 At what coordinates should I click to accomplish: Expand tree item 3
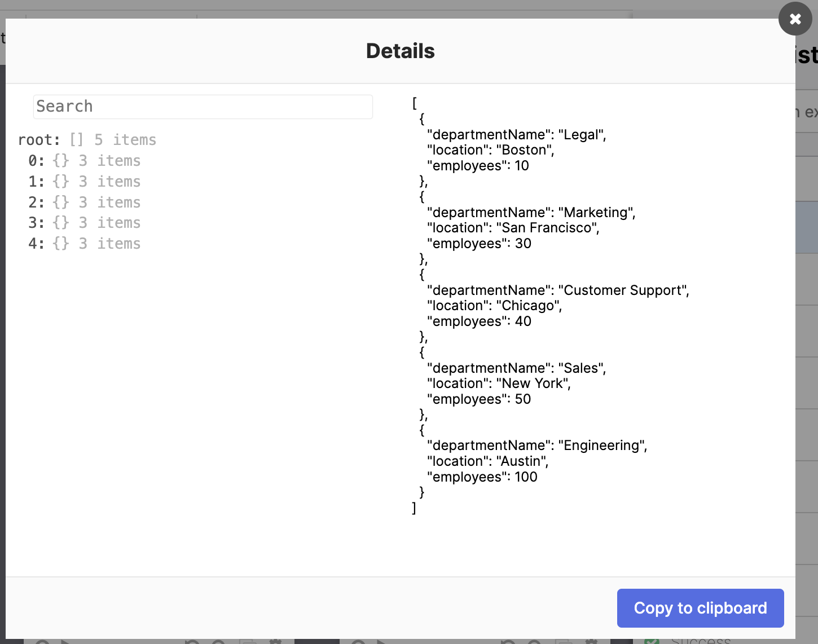pyautogui.click(x=36, y=223)
